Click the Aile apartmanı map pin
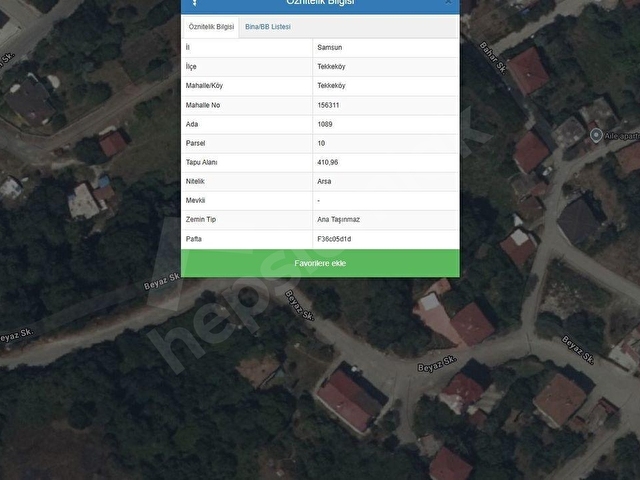The image size is (640, 480). (x=596, y=136)
